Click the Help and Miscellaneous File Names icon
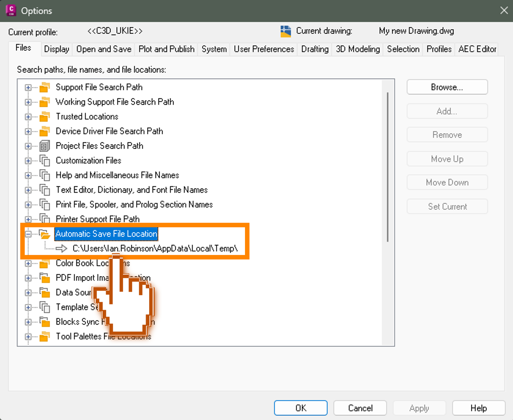The width and height of the screenshot is (513, 420). point(45,175)
